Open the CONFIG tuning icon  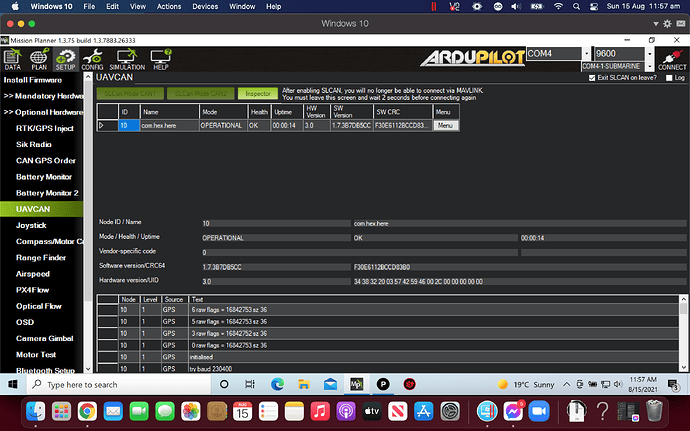[x=92, y=59]
